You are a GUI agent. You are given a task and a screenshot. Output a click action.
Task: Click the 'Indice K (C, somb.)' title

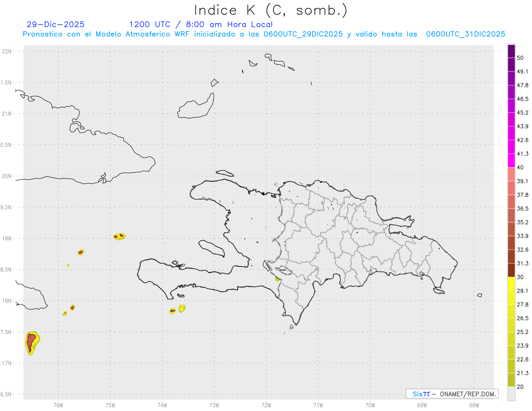click(x=271, y=11)
